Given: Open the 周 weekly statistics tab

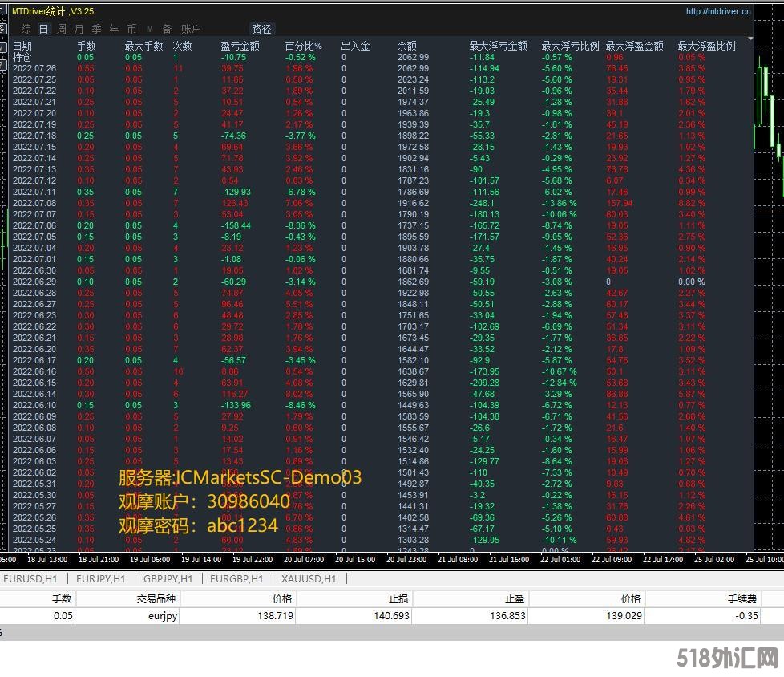Looking at the screenshot, I should (x=62, y=29).
